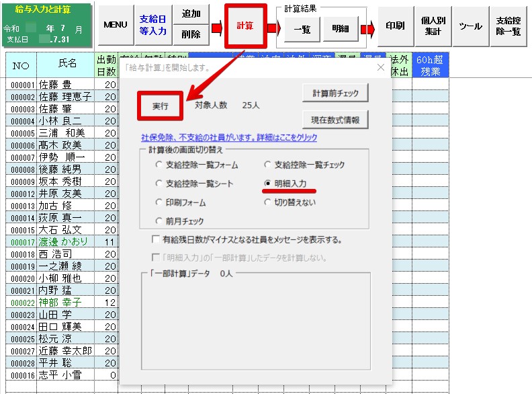Select the 支給控除一覧チェック radio option
Screen dimensions: 532x394
[268, 164]
